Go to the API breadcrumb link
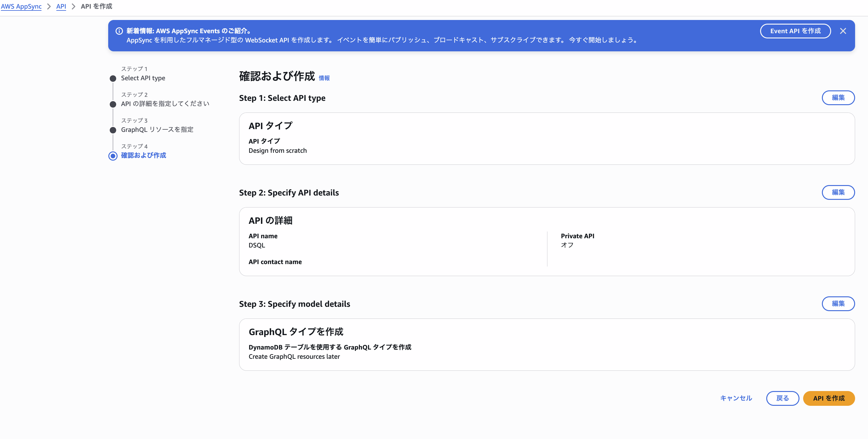The width and height of the screenshot is (868, 439). tap(61, 6)
